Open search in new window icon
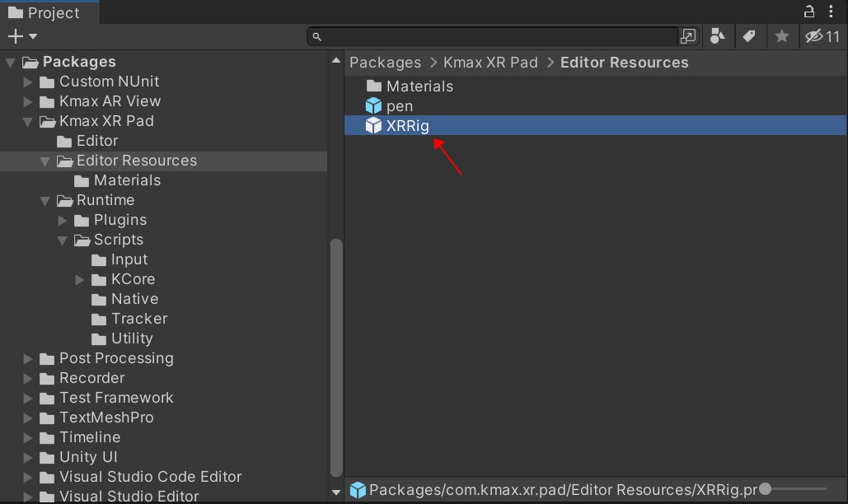Image resolution: width=848 pixels, height=504 pixels. [x=688, y=36]
